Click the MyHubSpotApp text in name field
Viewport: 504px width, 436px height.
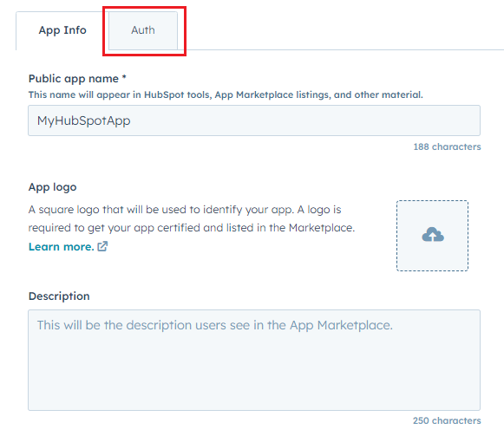pyautogui.click(x=83, y=120)
